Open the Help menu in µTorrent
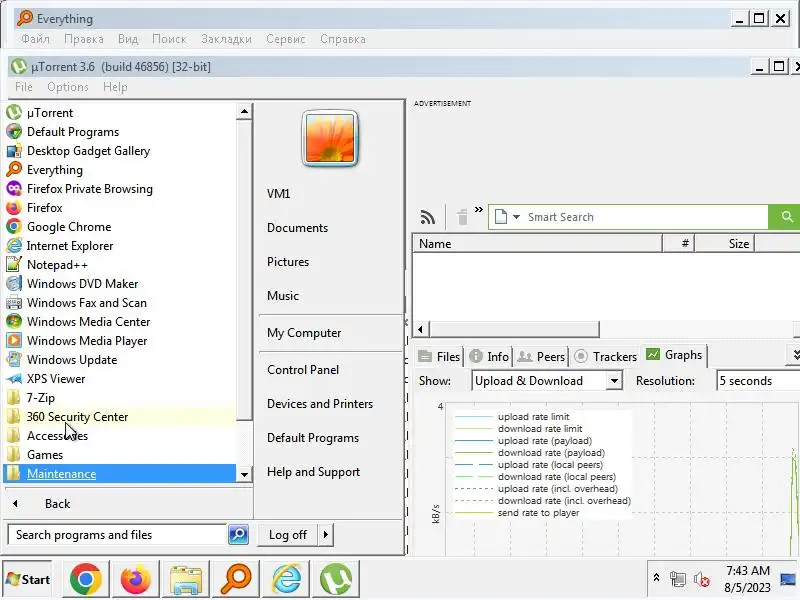800x600 pixels. (115, 87)
